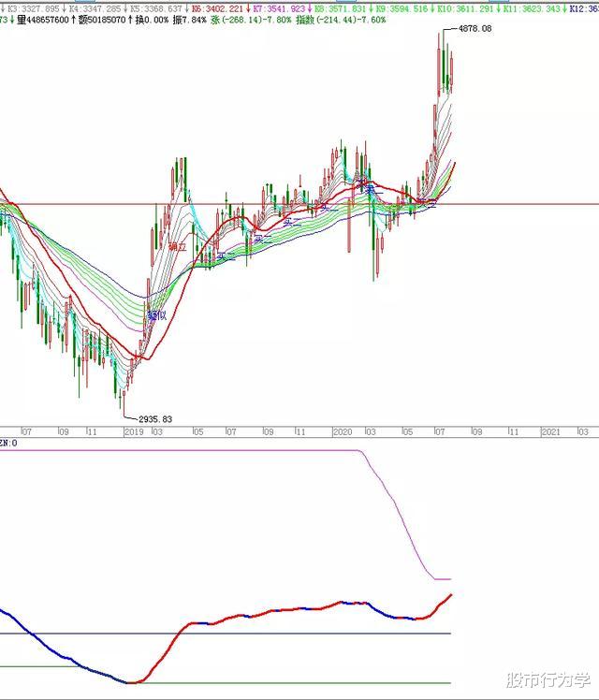Click the red 确立 signal marker
The height and width of the screenshot is (700, 599).
click(x=177, y=247)
